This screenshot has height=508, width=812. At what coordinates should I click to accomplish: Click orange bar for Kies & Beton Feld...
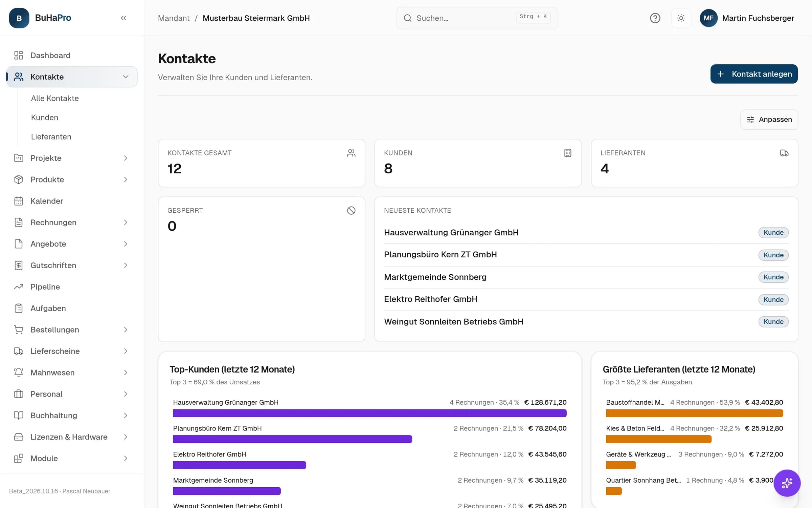point(659,439)
